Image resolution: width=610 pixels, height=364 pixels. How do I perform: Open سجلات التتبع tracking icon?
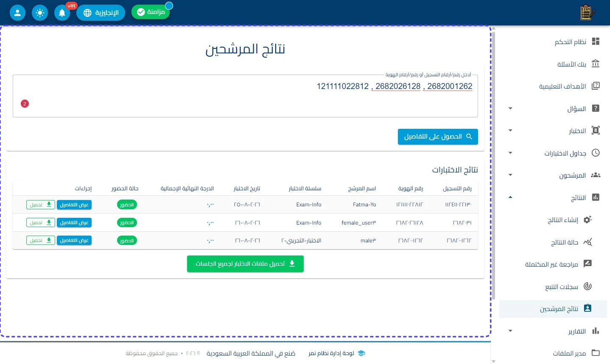click(x=588, y=286)
